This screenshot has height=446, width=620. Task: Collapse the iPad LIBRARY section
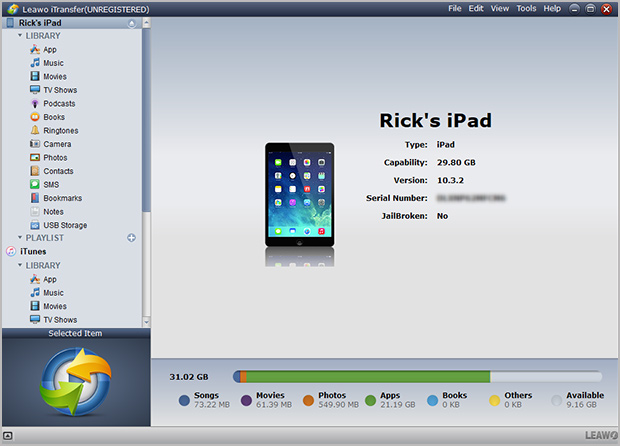pos(20,35)
